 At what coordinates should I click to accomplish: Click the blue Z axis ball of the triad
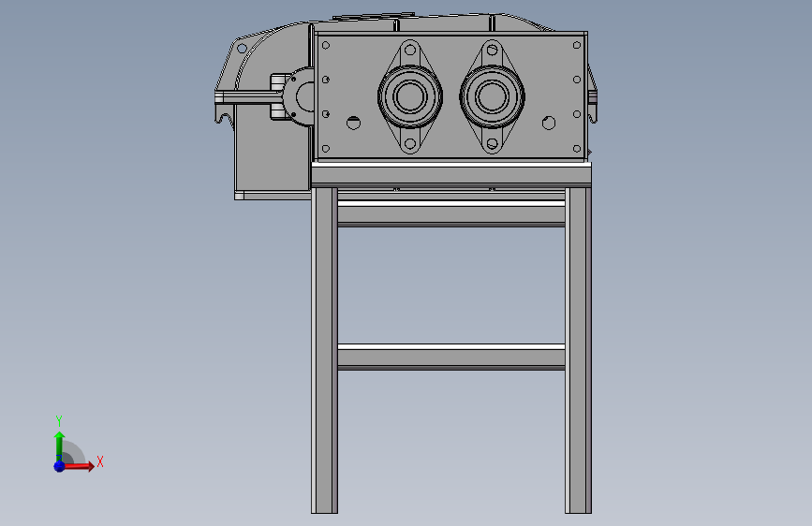pos(59,466)
